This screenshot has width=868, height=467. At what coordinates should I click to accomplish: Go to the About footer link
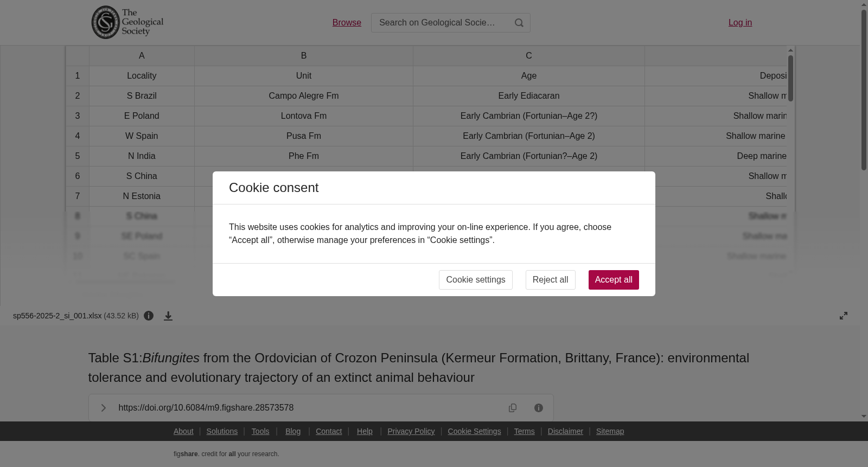[183, 431]
